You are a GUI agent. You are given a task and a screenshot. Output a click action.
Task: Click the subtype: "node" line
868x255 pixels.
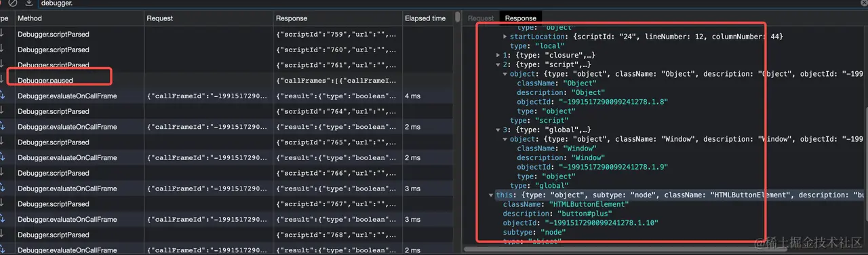tap(534, 232)
